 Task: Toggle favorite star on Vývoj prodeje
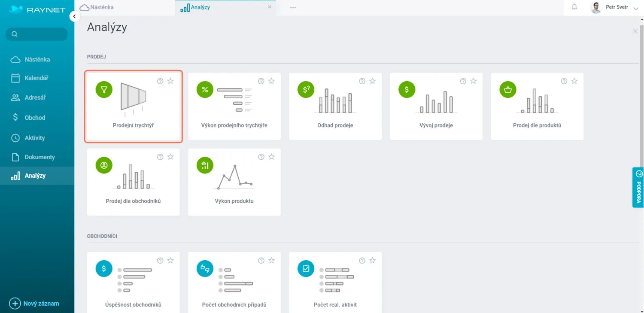[473, 81]
